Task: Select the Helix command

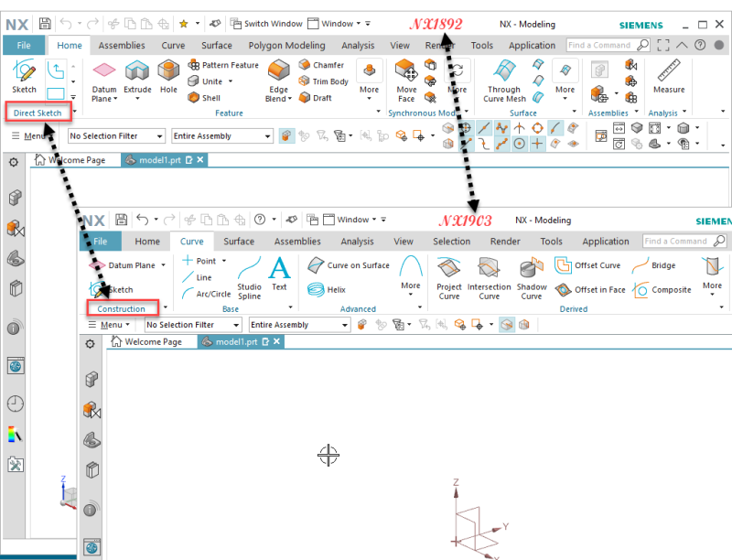Action: [327, 289]
